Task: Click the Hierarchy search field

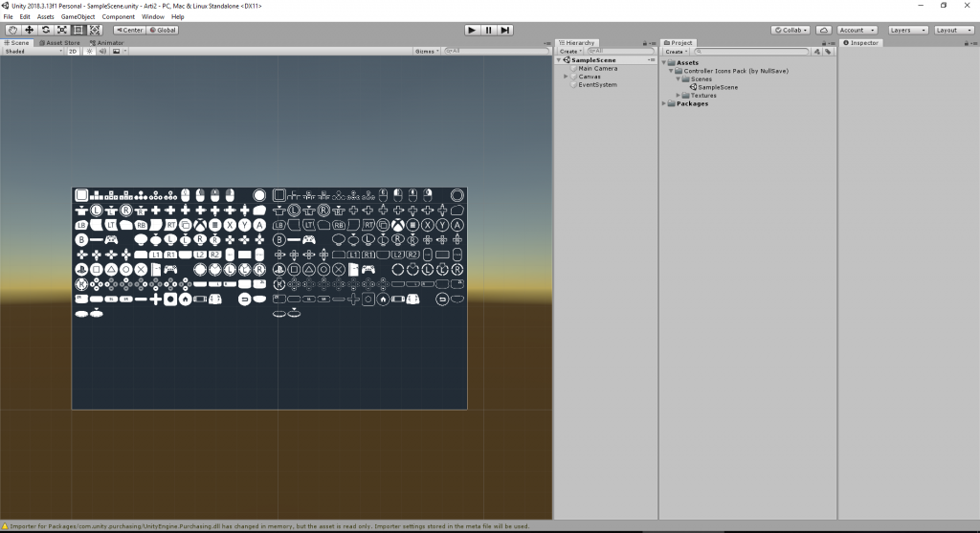Action: tap(620, 52)
